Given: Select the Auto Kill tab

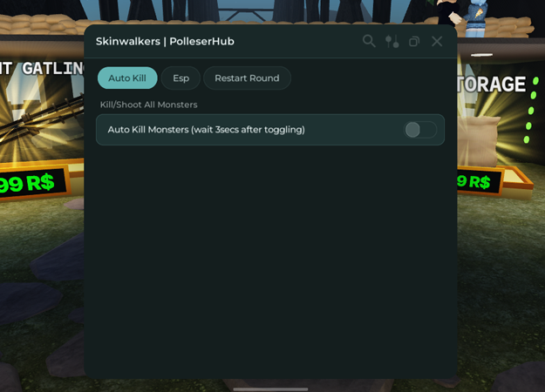Looking at the screenshot, I should tap(127, 78).
